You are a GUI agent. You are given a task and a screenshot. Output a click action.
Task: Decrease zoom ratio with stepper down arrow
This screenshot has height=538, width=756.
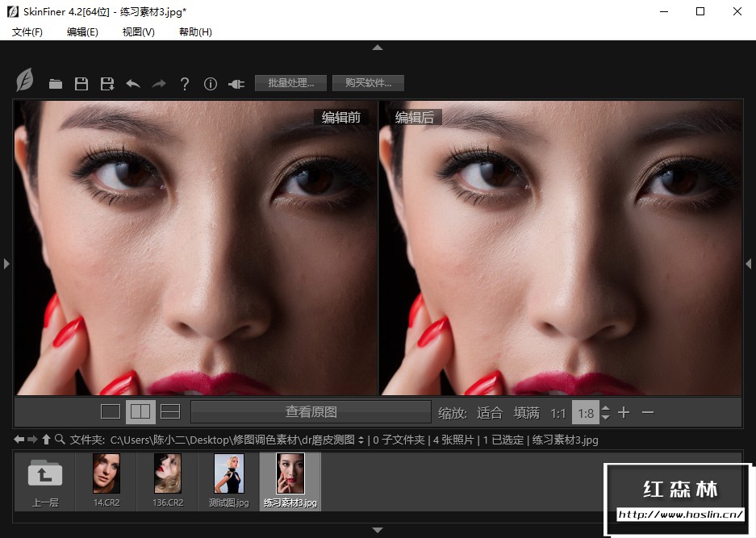coord(606,418)
